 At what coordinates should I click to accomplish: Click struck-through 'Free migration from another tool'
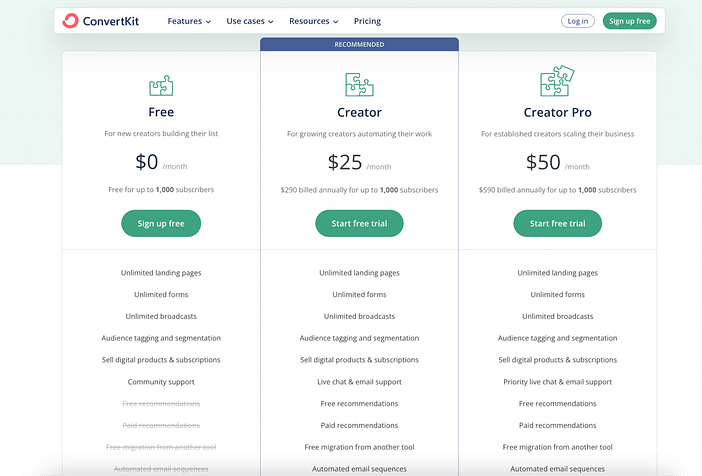click(161, 447)
